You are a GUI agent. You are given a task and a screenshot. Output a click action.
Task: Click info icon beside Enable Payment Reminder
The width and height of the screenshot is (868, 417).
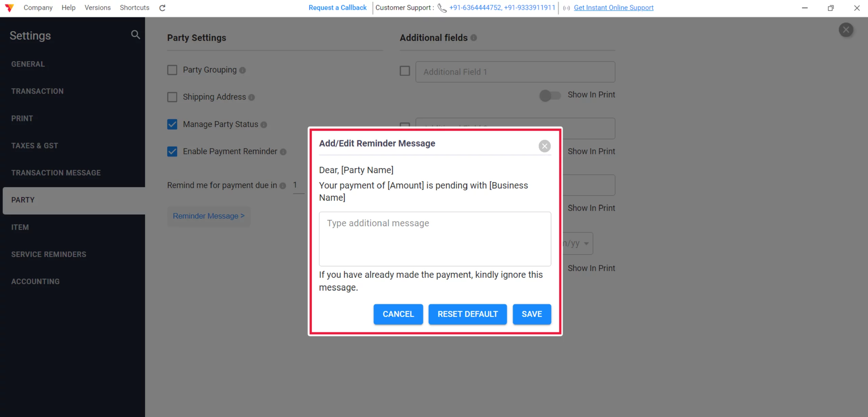tap(283, 152)
